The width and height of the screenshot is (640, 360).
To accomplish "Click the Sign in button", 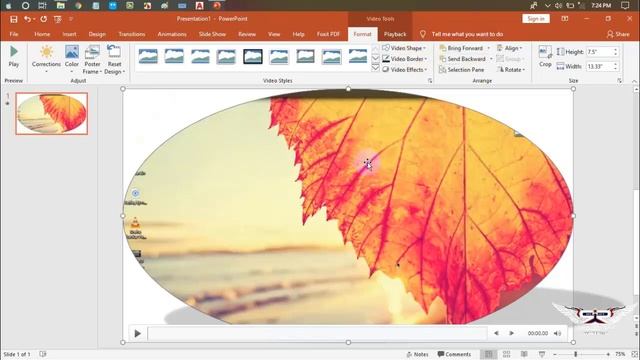I will (x=536, y=19).
